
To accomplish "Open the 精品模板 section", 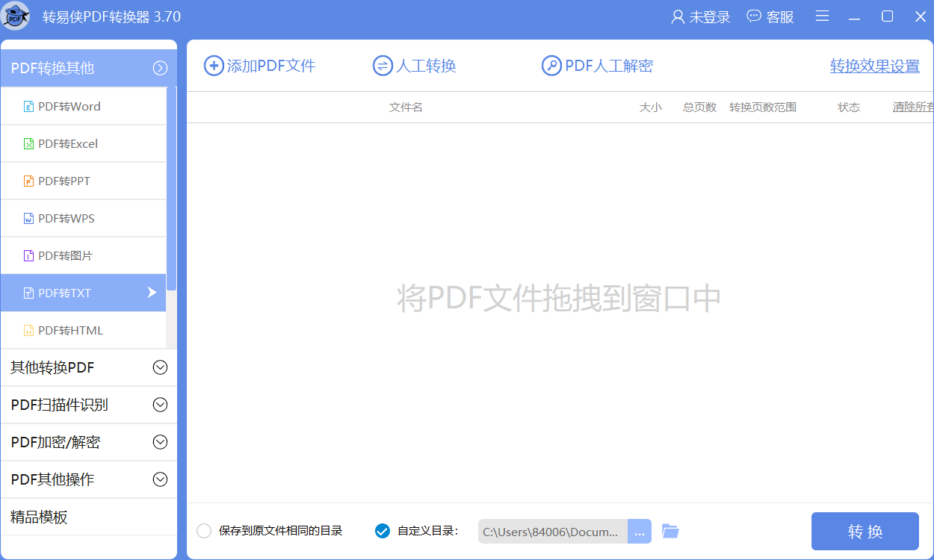I will pyautogui.click(x=88, y=517).
